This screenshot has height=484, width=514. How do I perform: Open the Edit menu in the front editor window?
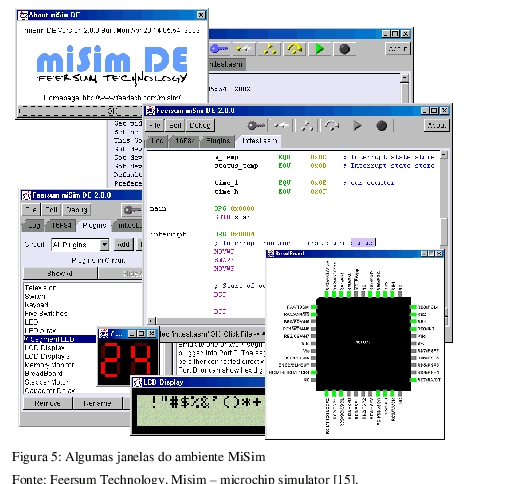(x=175, y=125)
